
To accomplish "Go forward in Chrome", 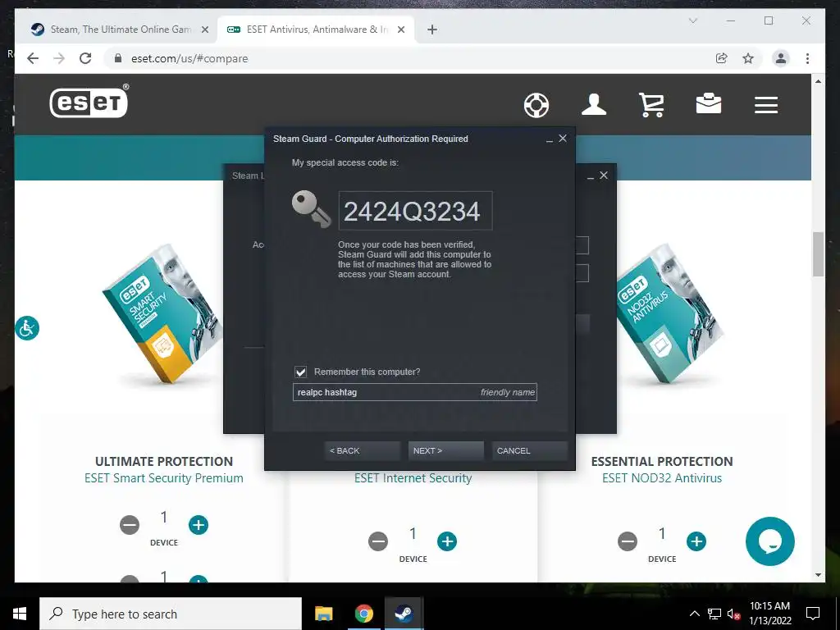I will (x=59, y=58).
